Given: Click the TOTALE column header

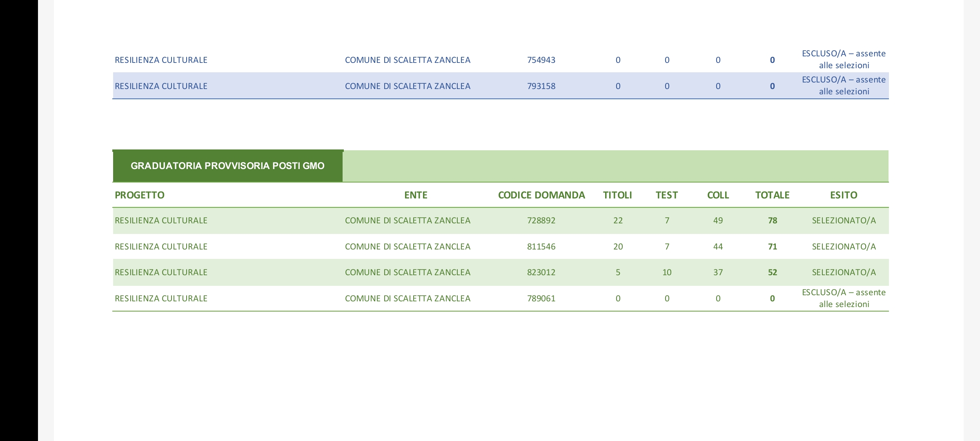Looking at the screenshot, I should coord(772,195).
